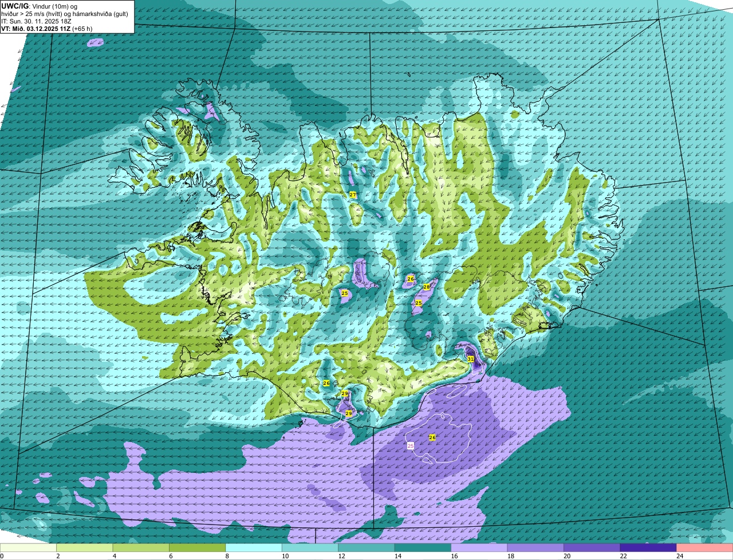
Task: Select the 4–6 m/s green legend swatch
Action: coord(141,548)
